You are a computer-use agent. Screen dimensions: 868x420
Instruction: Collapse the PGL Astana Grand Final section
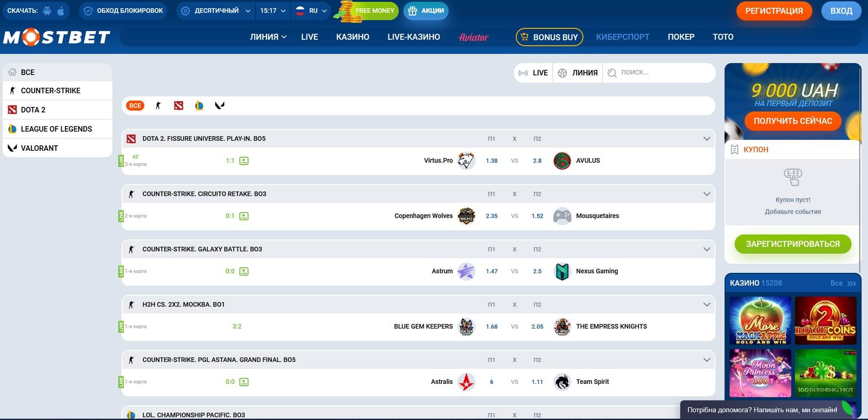(x=707, y=360)
